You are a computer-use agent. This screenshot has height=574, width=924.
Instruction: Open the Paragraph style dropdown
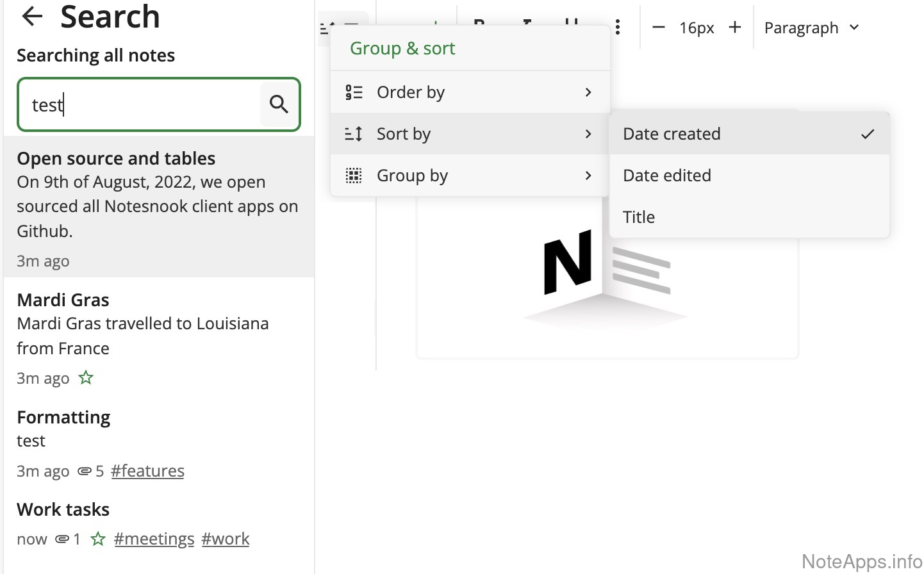point(811,28)
